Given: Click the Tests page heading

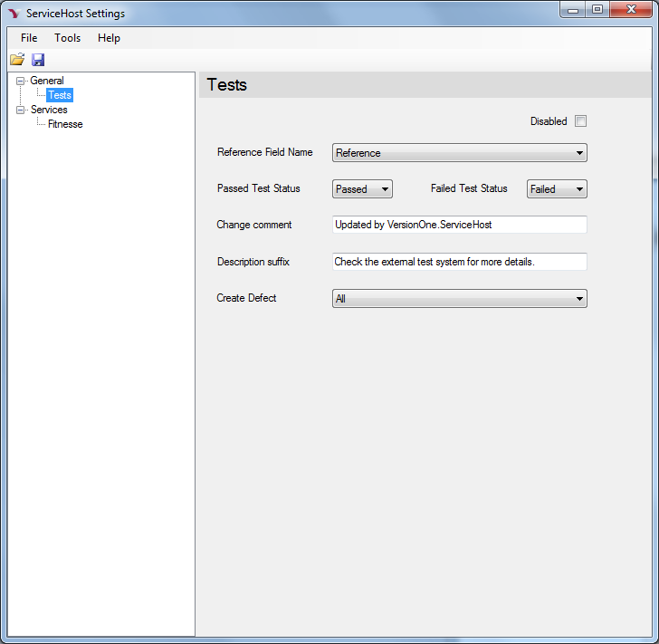Looking at the screenshot, I should click(x=227, y=85).
